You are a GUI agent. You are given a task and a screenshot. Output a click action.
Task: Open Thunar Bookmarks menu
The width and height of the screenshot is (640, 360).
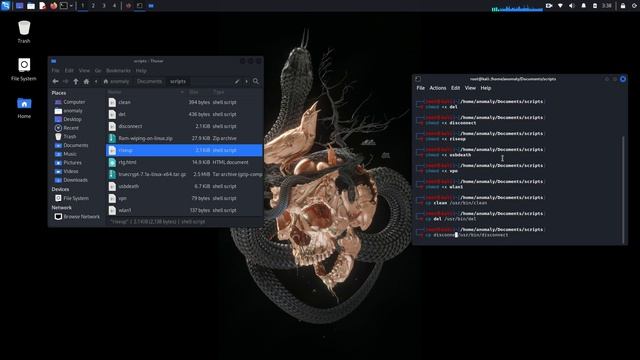click(x=118, y=71)
